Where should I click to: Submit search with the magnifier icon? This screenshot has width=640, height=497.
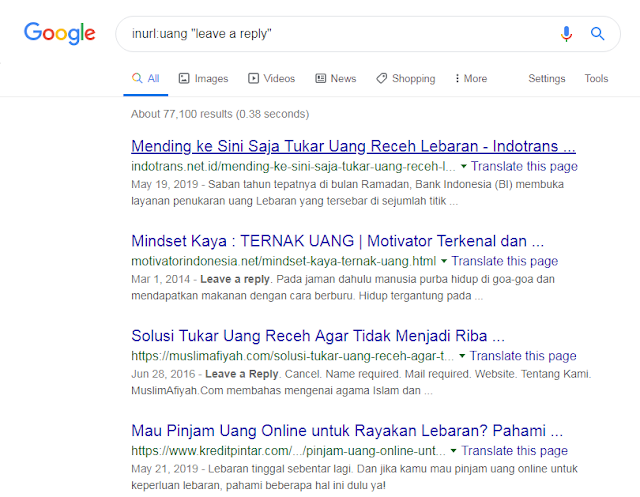click(x=598, y=33)
